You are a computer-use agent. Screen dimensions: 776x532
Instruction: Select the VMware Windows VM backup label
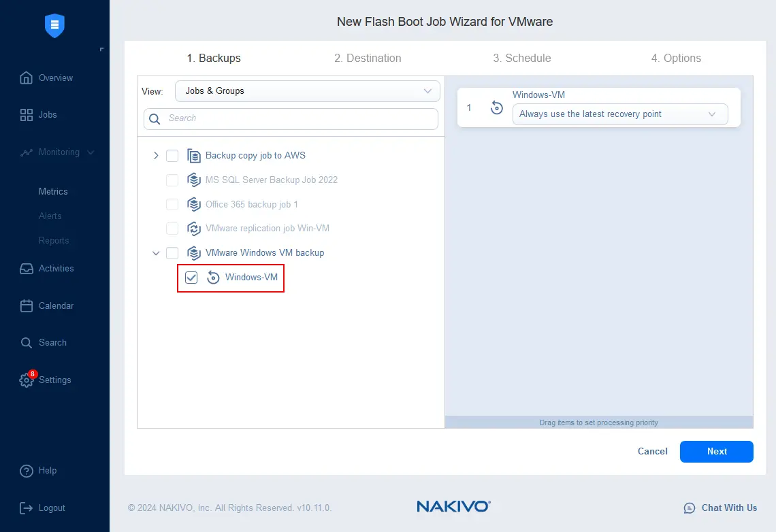[265, 252]
